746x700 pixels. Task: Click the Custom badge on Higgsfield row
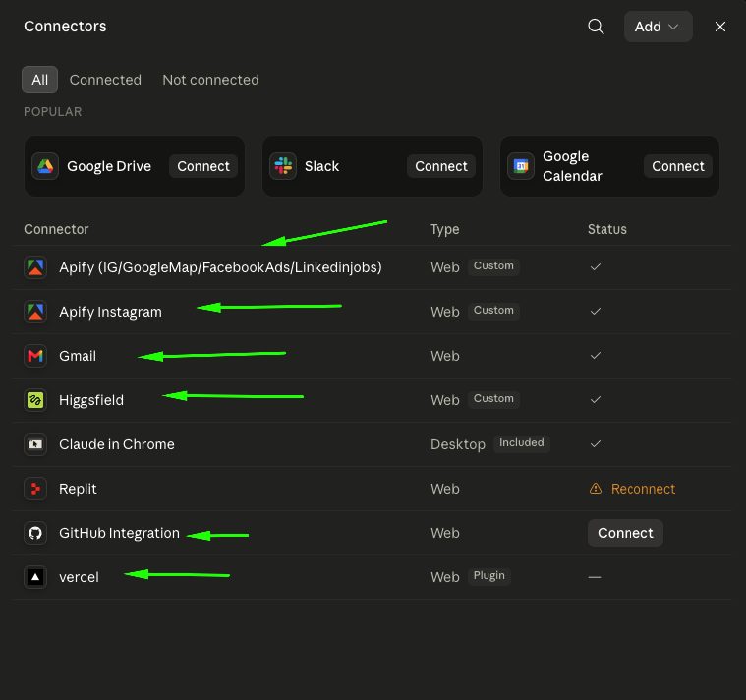pyautogui.click(x=493, y=399)
